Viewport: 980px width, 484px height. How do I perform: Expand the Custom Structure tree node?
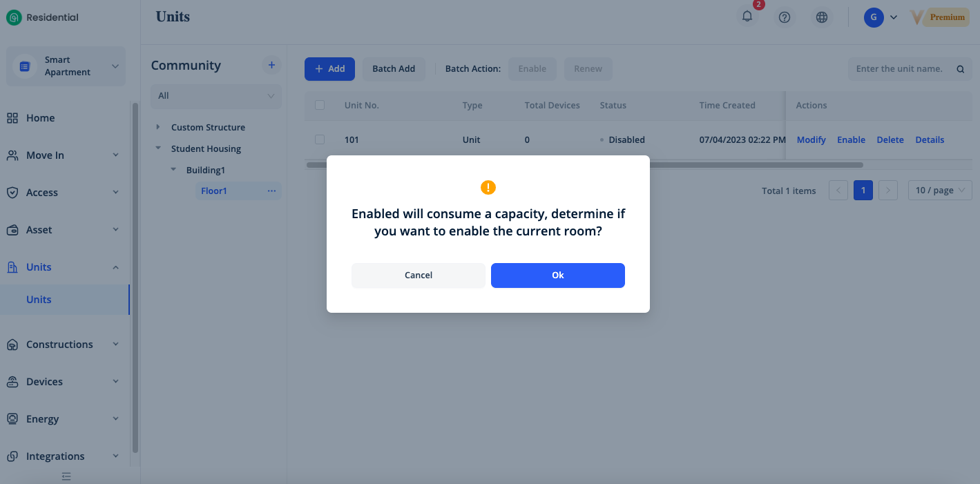pos(158,127)
